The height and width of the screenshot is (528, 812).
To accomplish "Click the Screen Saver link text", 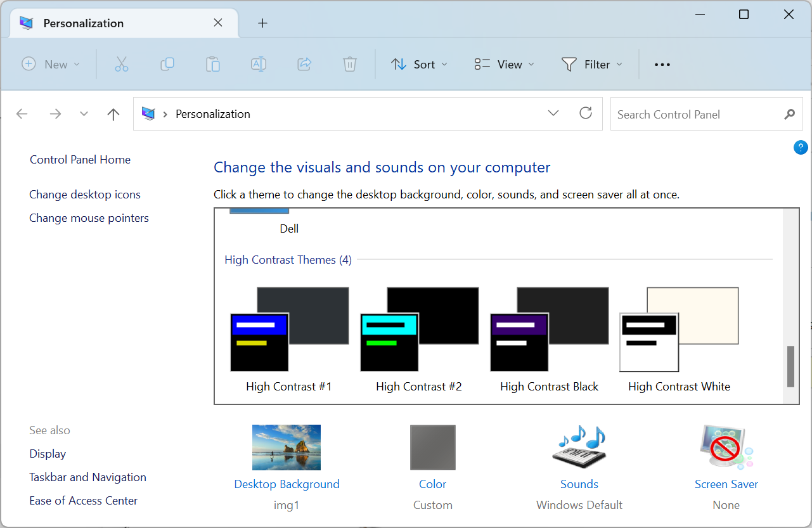I will (726, 484).
